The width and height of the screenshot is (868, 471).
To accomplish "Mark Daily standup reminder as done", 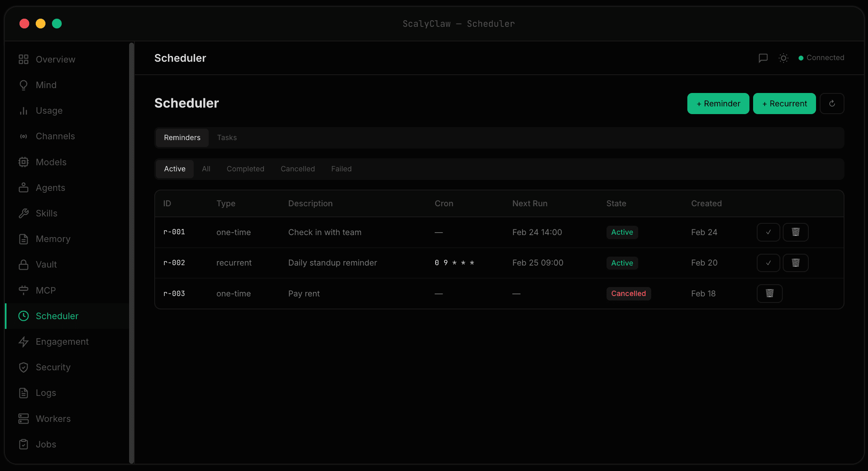I will click(x=768, y=263).
